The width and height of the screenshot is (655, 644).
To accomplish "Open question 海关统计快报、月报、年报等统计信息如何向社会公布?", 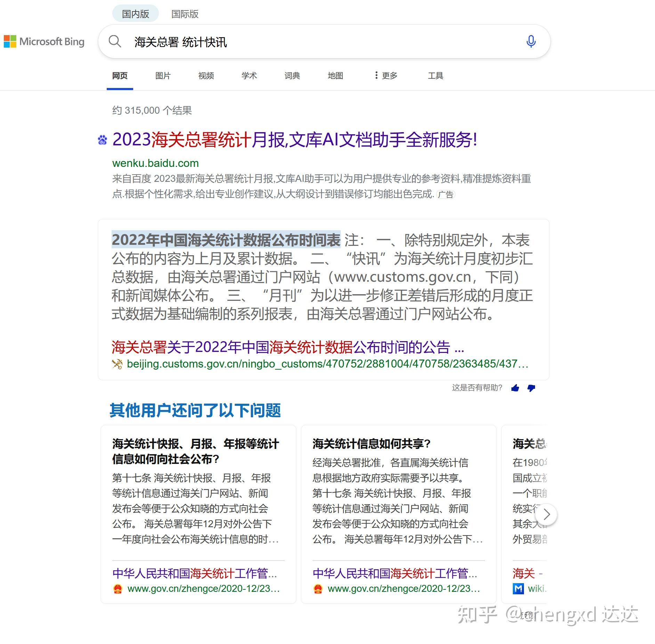I will [x=195, y=451].
